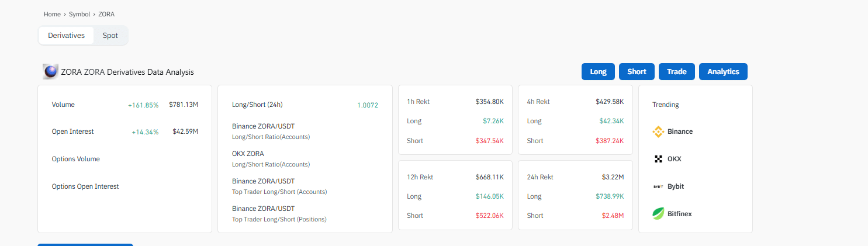Switch to the Spot tab
This screenshot has height=246, width=868.
(110, 36)
